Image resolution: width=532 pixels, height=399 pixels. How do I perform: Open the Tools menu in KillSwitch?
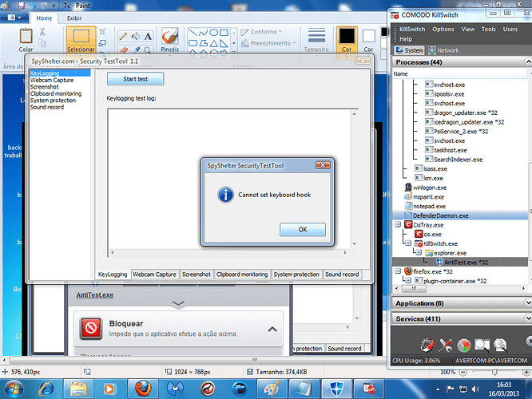coord(489,30)
